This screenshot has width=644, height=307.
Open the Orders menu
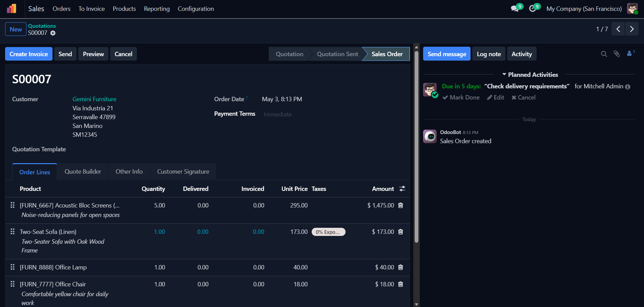click(62, 9)
